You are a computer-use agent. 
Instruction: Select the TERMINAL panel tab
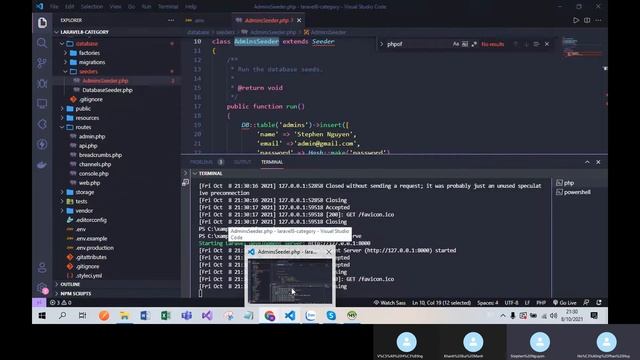[272, 162]
